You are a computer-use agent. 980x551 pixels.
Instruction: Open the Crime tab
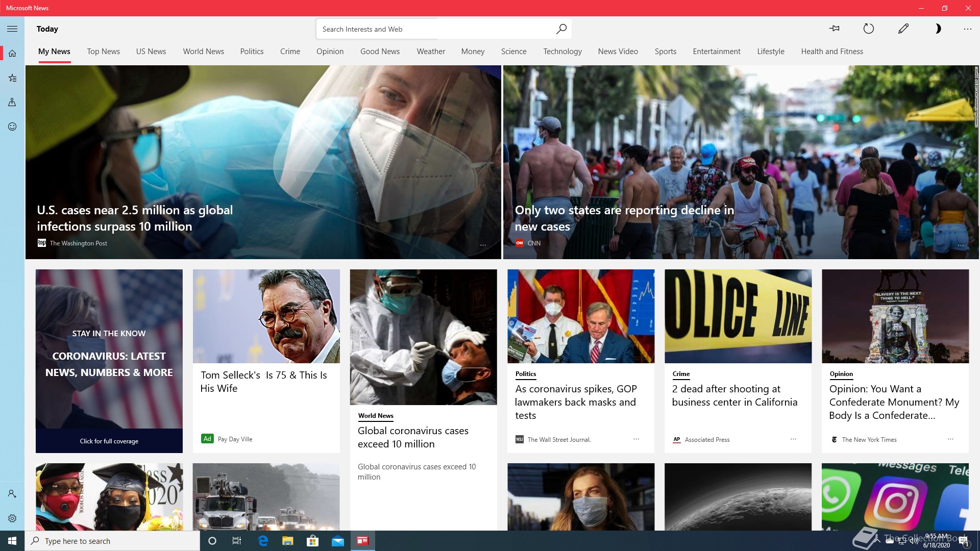pyautogui.click(x=290, y=52)
